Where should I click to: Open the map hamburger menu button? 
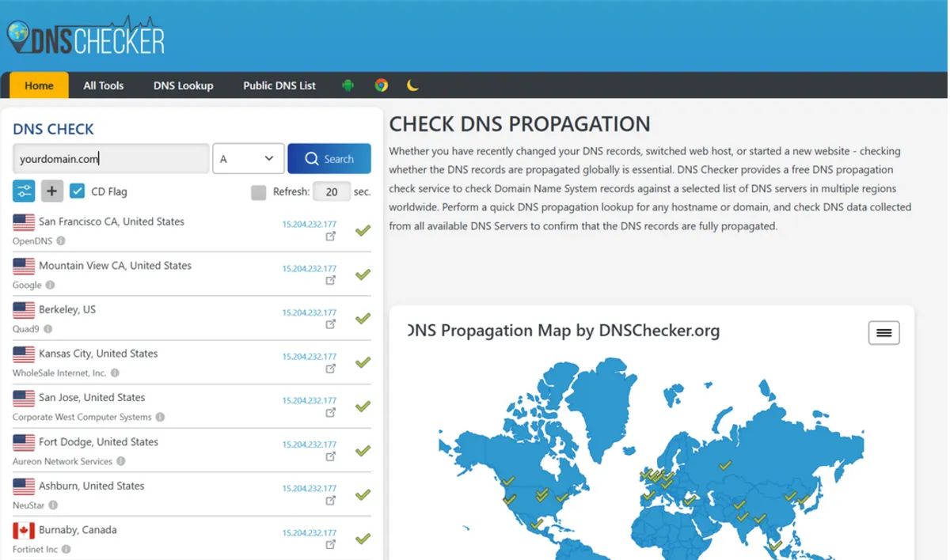[884, 333]
